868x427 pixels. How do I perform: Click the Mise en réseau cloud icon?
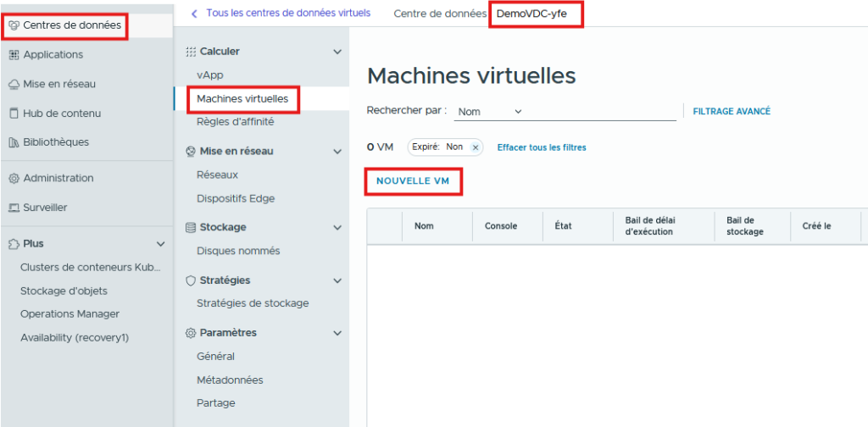click(x=14, y=85)
